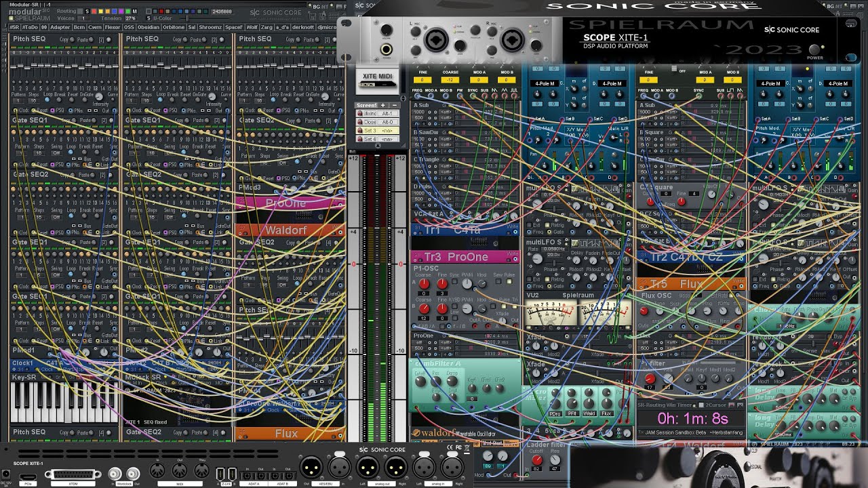The image size is (868, 488).
Task: Select the Obsidian module tab
Action: click(x=149, y=27)
